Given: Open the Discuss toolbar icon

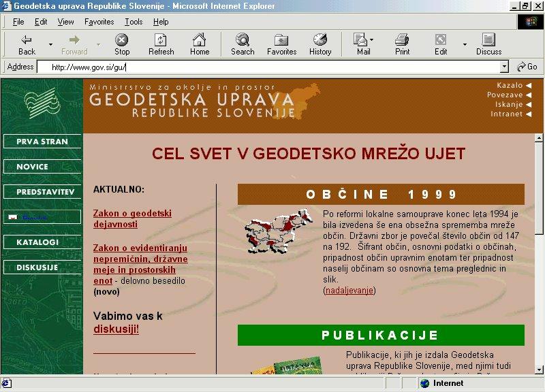Looking at the screenshot, I should tap(488, 39).
